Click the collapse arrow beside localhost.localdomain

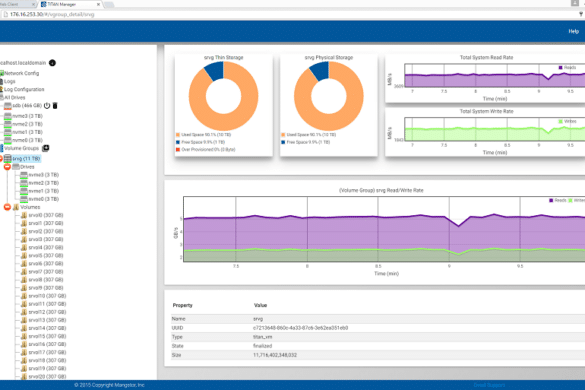(52, 63)
